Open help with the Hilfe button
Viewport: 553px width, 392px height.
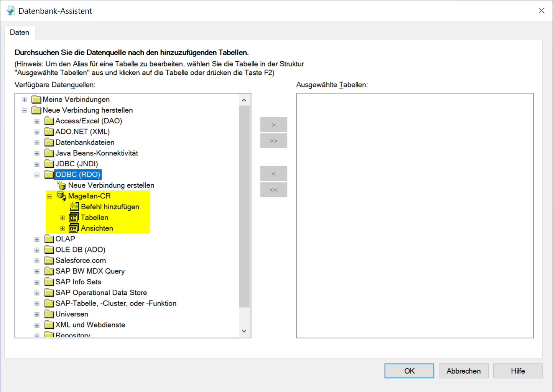[518, 371]
